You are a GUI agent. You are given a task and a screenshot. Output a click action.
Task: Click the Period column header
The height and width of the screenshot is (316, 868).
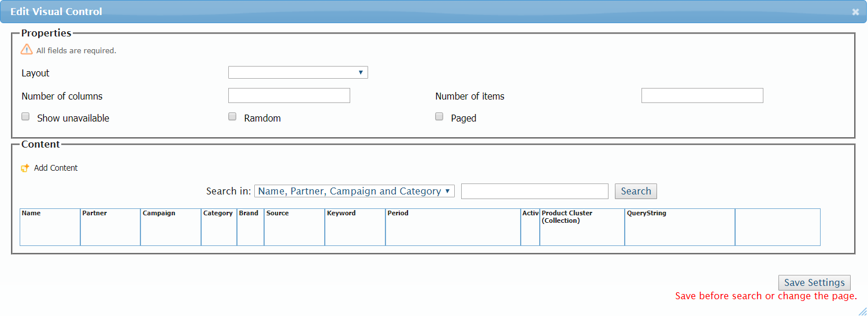(x=398, y=213)
